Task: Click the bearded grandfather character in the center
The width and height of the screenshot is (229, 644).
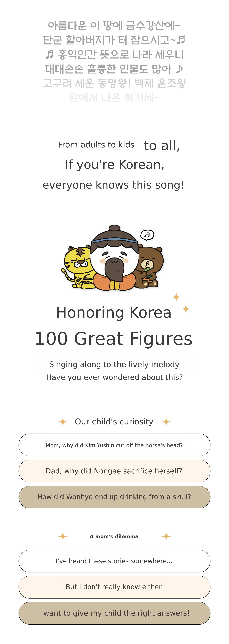Action: click(114, 260)
